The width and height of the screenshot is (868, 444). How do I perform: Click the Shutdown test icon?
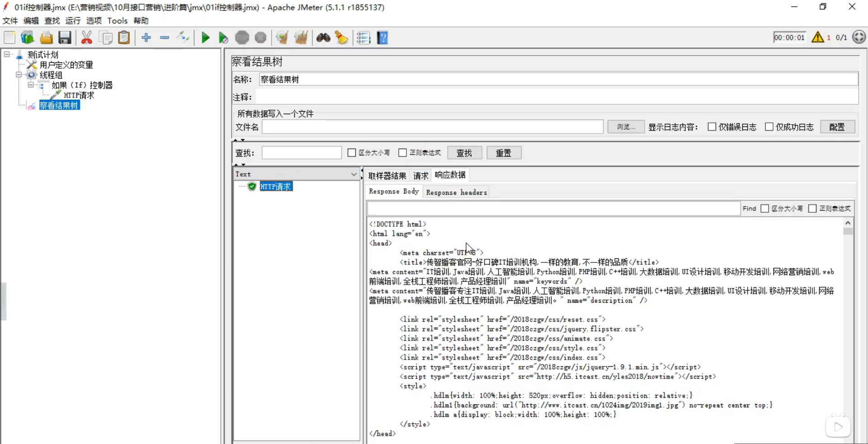coord(260,38)
